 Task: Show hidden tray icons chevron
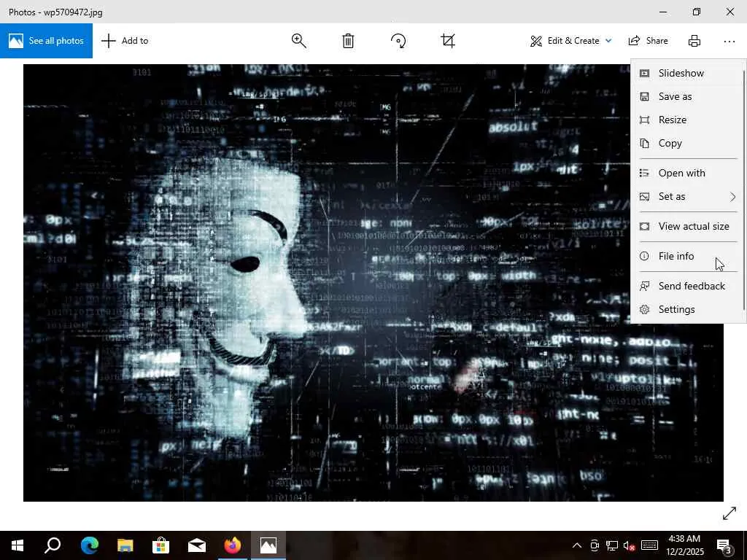(576, 545)
